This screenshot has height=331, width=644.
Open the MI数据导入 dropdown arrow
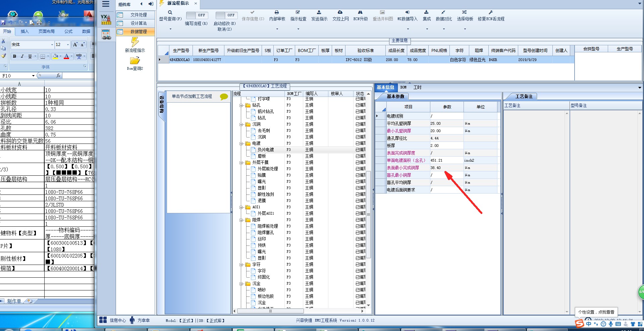[408, 29]
